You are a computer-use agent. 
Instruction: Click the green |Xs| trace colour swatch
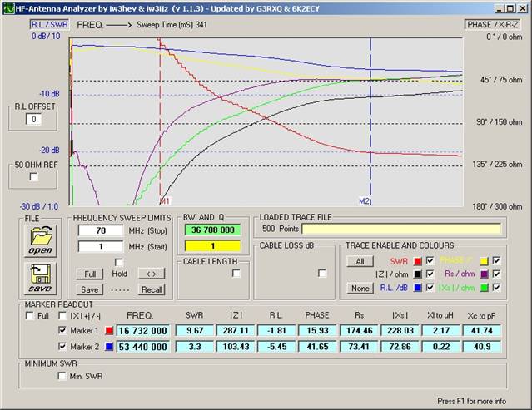pyautogui.click(x=484, y=288)
